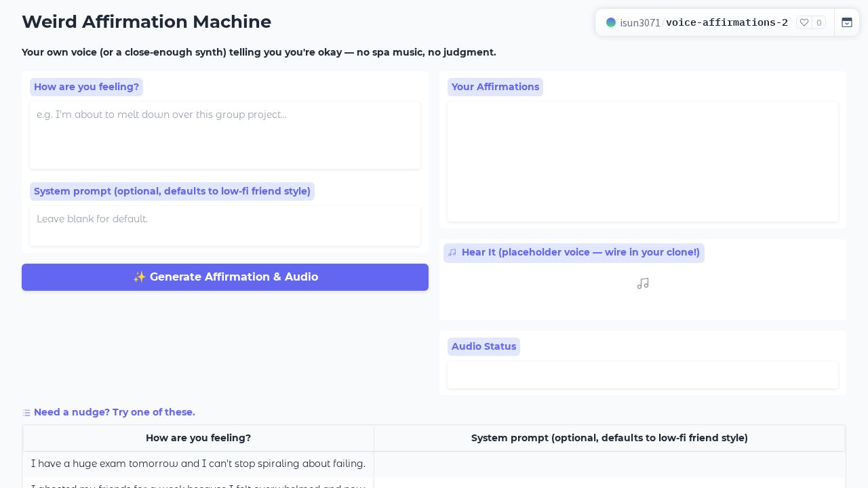Screen dimensions: 868x488
Task: Focus the How are you feeling textbox
Action: 225,136
